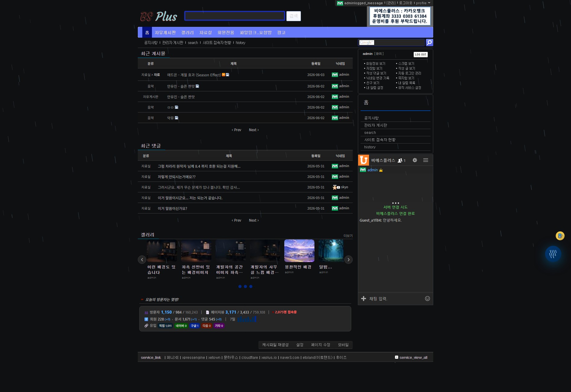
Task: Click the service_view_all plus icon
Action: point(396,357)
